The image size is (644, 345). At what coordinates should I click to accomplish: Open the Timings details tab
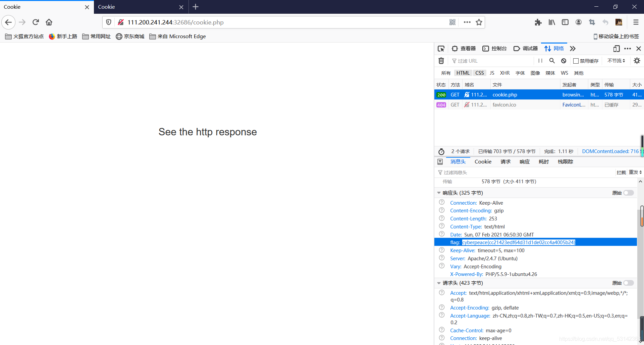pyautogui.click(x=544, y=162)
